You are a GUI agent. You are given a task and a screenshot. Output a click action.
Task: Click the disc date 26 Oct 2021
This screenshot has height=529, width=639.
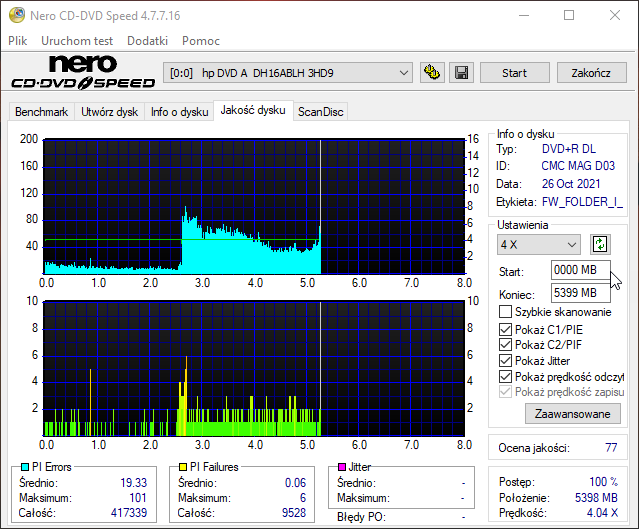[571, 184]
